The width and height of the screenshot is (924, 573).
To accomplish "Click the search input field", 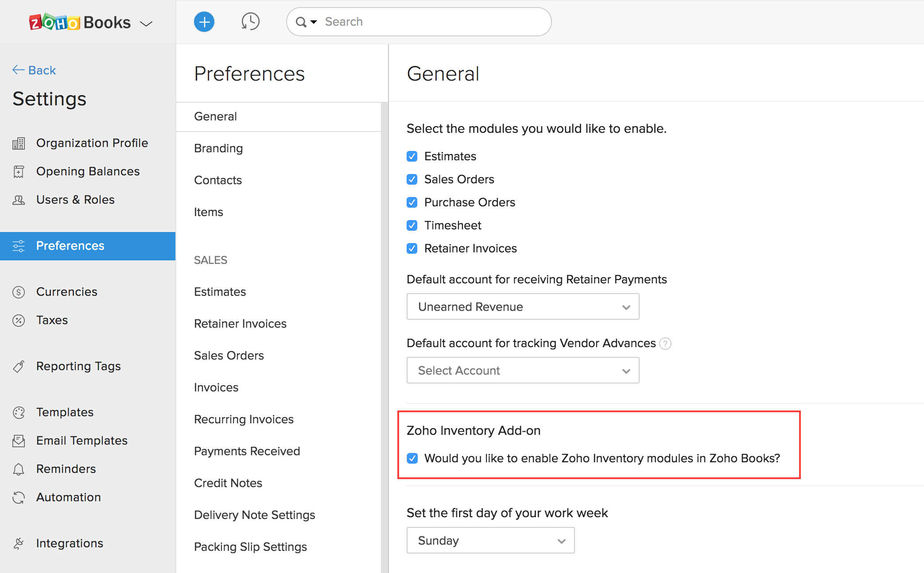I will point(420,22).
